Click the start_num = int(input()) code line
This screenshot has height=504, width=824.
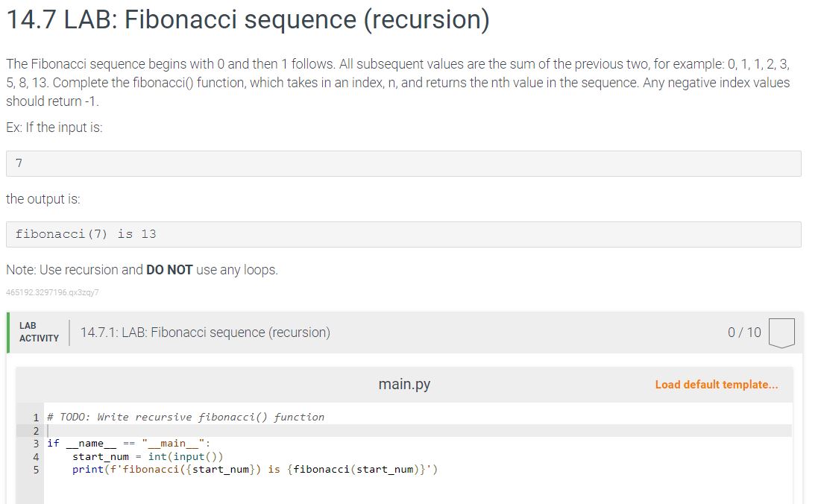coord(148,456)
